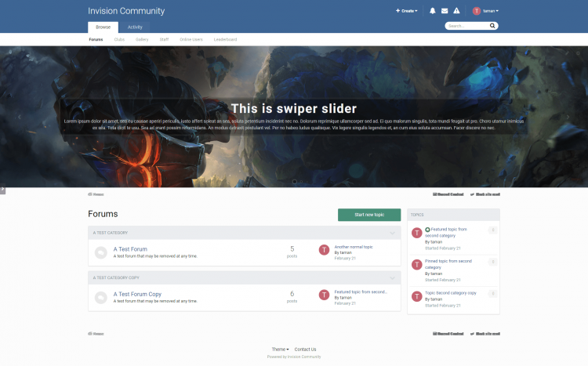The image size is (588, 366).
Task: Click into the Search input field
Action: click(x=466, y=26)
